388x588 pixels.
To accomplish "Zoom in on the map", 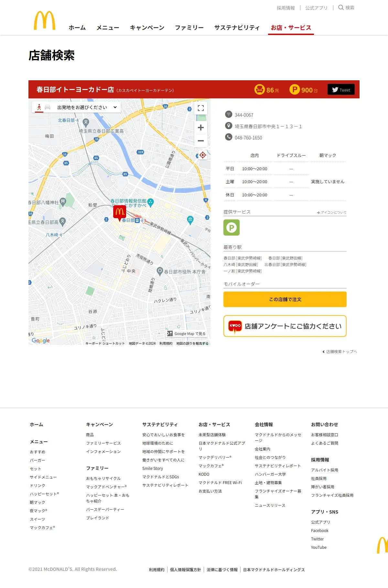I will pos(201,128).
